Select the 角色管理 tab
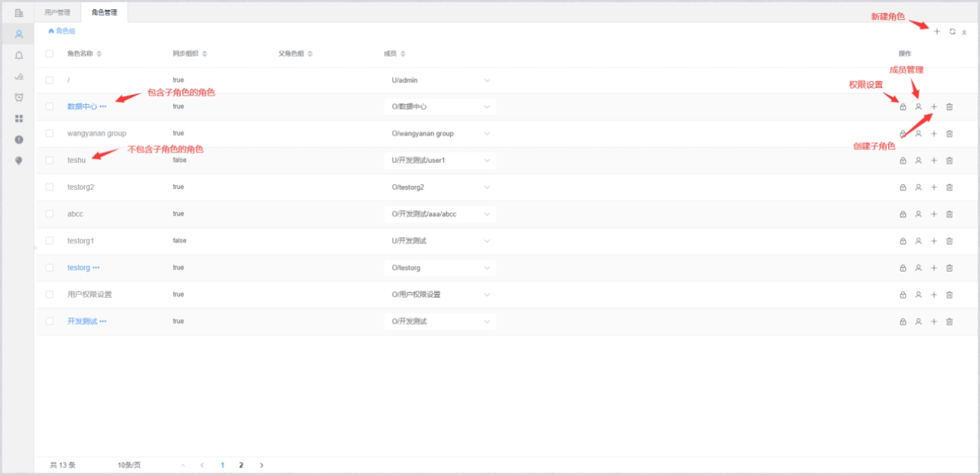The width and height of the screenshot is (980, 475). [104, 12]
